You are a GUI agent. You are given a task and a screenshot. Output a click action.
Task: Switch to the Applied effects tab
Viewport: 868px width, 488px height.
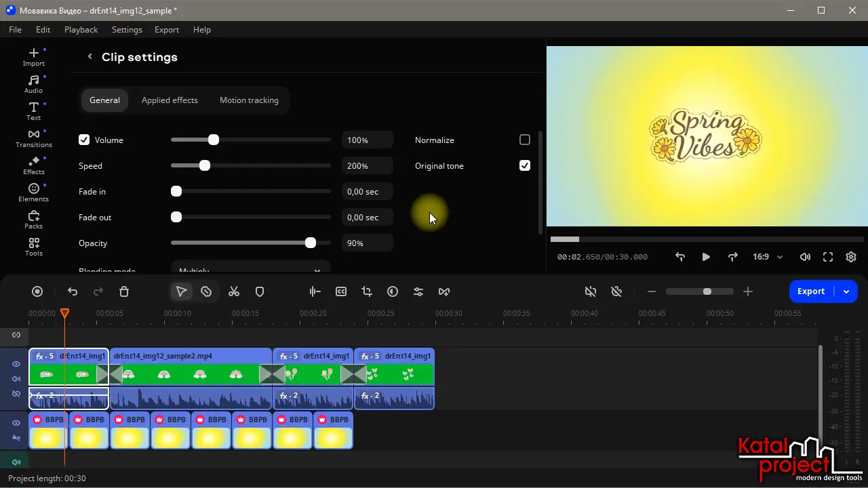pos(170,100)
